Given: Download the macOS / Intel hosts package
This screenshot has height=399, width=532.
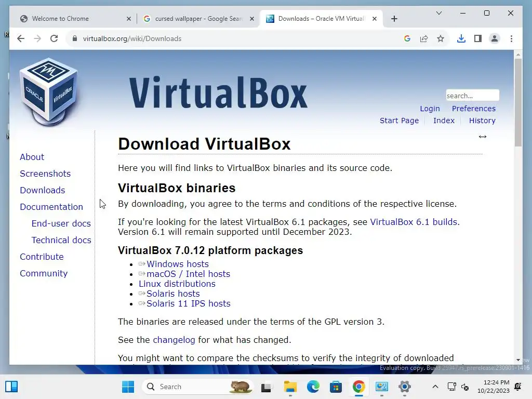Looking at the screenshot, I should (x=188, y=274).
